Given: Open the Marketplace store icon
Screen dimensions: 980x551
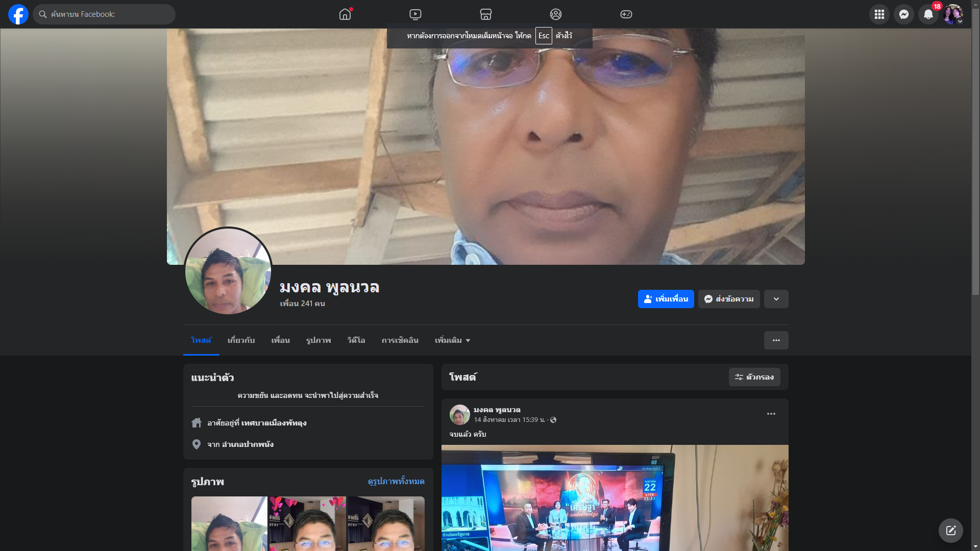Looking at the screenshot, I should point(485,14).
